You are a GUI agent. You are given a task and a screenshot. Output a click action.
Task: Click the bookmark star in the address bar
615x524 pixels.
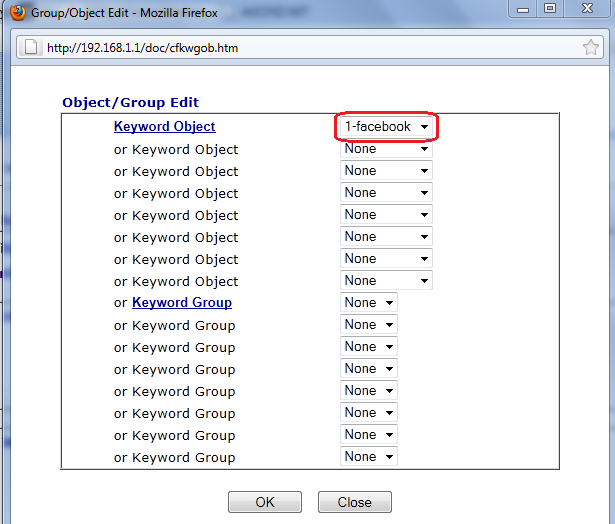[x=591, y=47]
